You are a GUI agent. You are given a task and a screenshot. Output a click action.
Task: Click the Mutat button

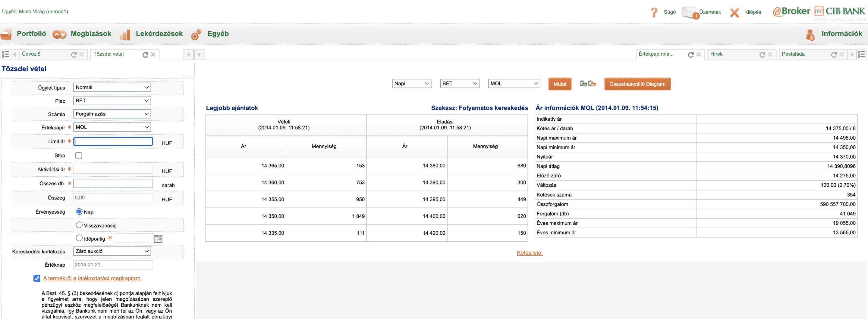[x=560, y=84]
